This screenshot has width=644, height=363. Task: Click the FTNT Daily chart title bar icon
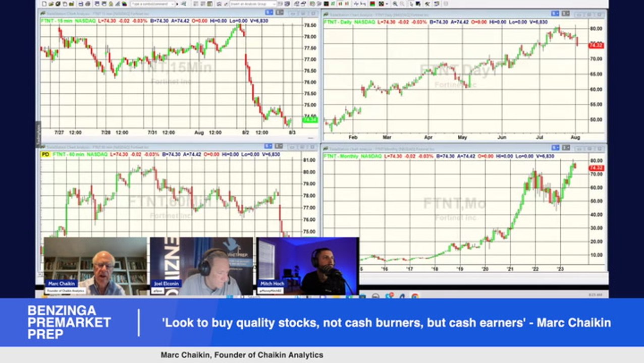326,14
